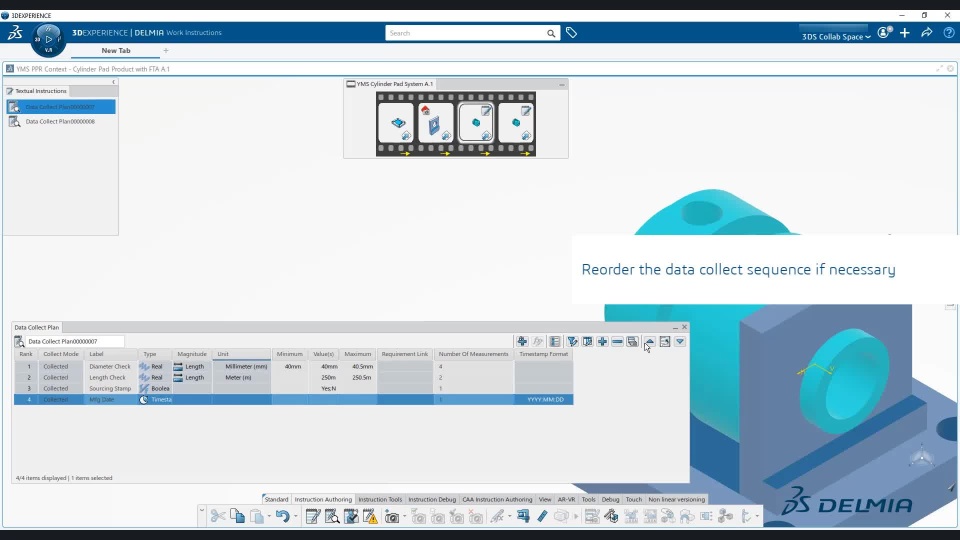Click the Copy icon in the bottom toolbar

tap(237, 517)
